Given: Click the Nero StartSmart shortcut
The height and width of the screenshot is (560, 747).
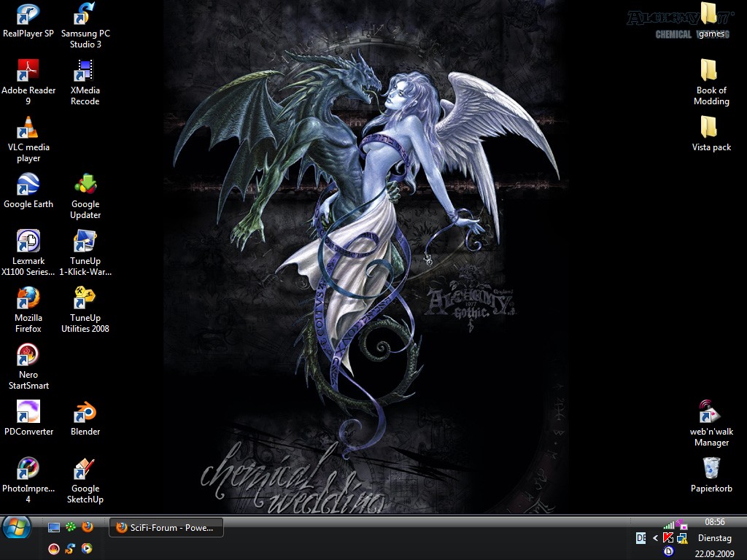Looking at the screenshot, I should (28, 356).
